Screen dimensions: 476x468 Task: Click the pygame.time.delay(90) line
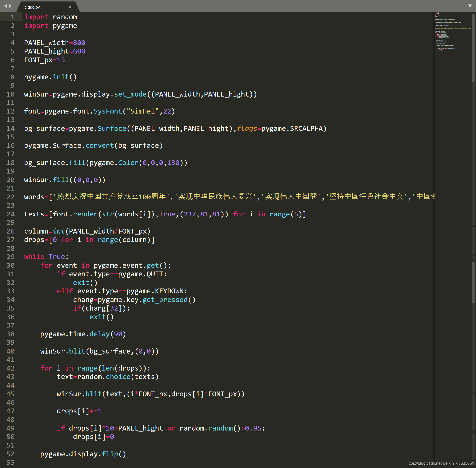[83, 334]
